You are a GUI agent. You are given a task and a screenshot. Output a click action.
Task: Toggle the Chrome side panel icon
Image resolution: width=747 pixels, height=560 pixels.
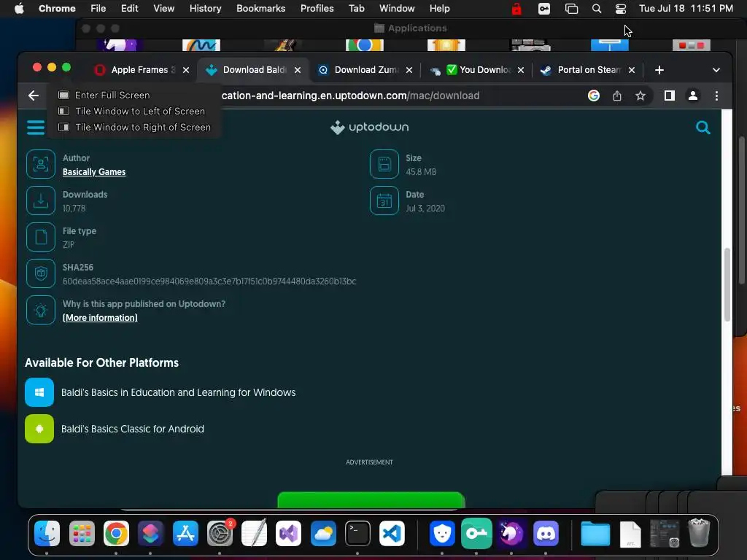point(670,96)
